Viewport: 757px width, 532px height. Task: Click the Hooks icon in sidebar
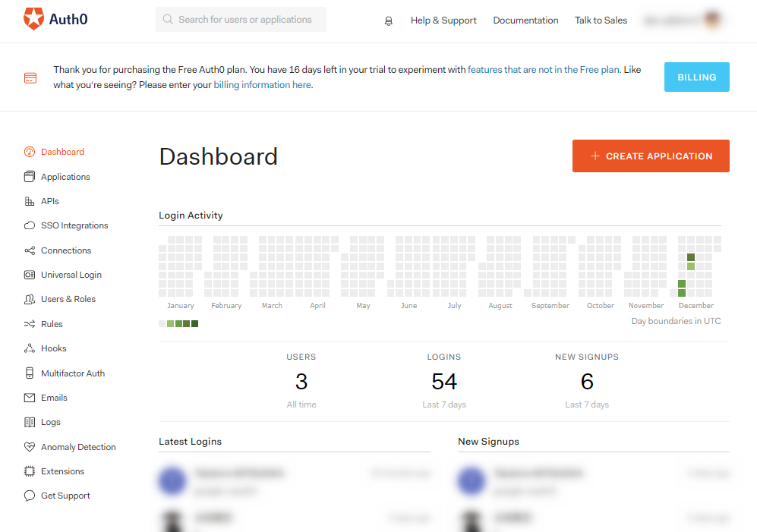pyautogui.click(x=30, y=348)
